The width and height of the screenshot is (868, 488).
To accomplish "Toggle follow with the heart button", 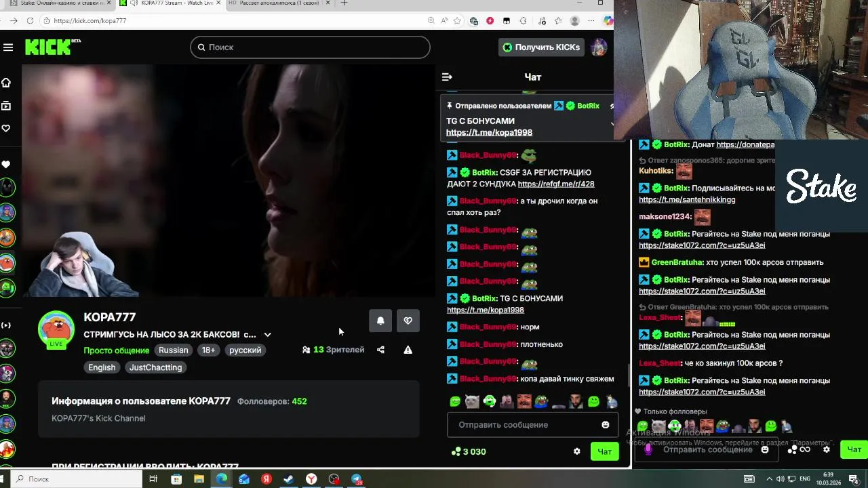I will tap(408, 321).
